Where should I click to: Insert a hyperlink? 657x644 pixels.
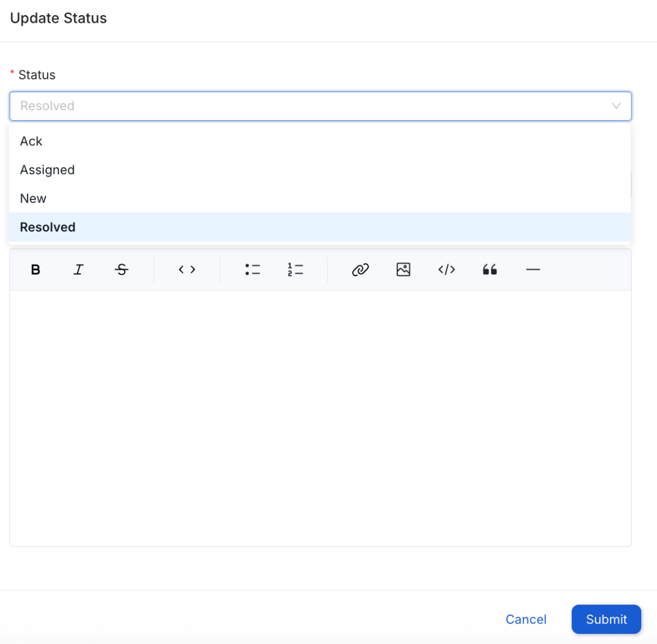(360, 269)
